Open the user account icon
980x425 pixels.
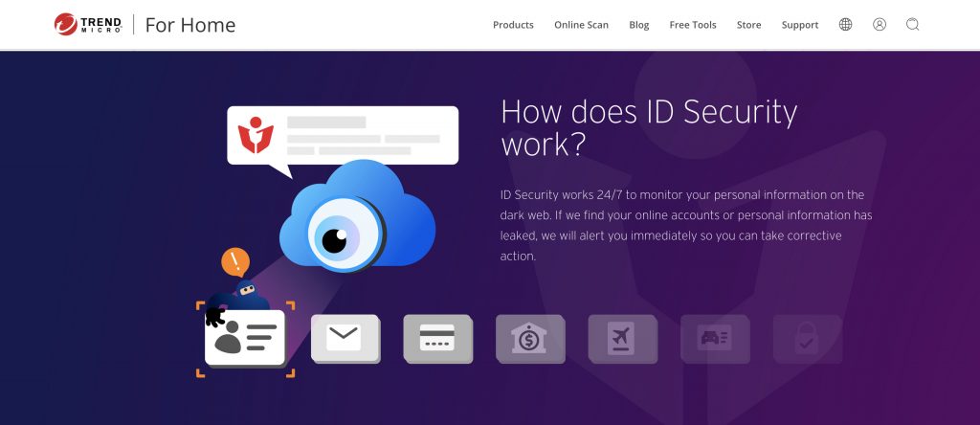click(x=880, y=24)
